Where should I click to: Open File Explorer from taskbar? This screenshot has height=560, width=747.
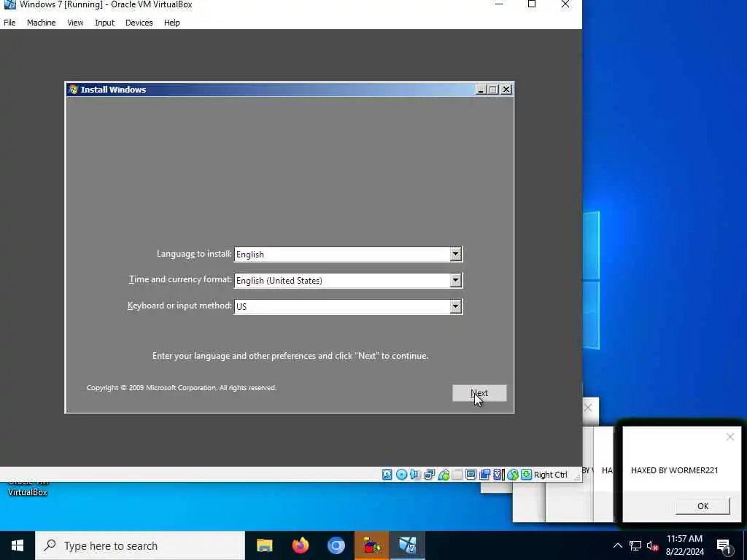pos(264,545)
